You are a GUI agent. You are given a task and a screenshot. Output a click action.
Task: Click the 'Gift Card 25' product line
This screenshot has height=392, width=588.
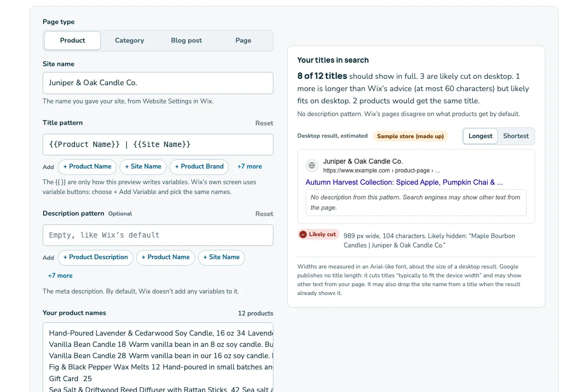[x=71, y=379]
